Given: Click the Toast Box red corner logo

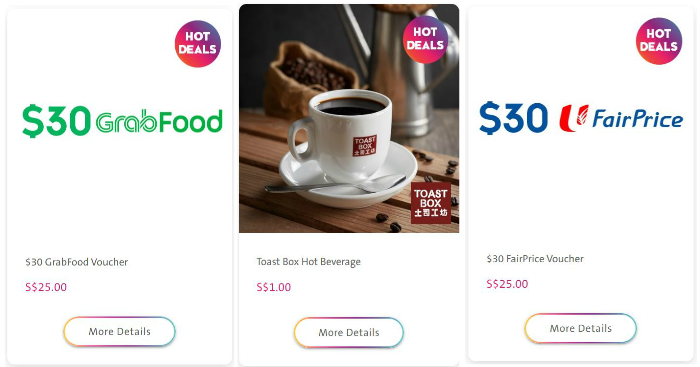Looking at the screenshot, I should click(431, 203).
